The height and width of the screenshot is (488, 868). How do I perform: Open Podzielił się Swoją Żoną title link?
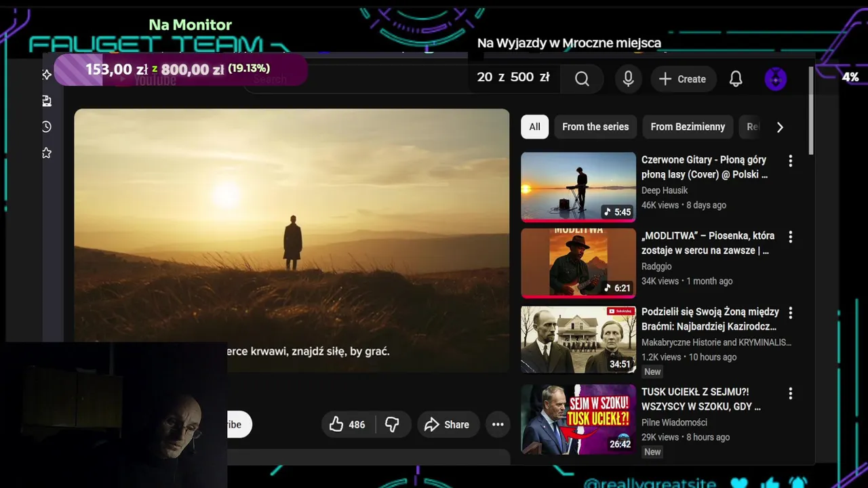pyautogui.click(x=710, y=319)
